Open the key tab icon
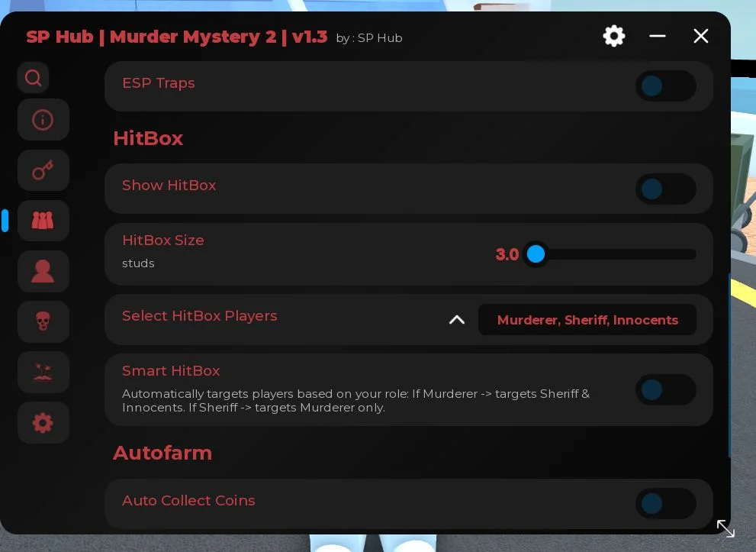 (43, 169)
